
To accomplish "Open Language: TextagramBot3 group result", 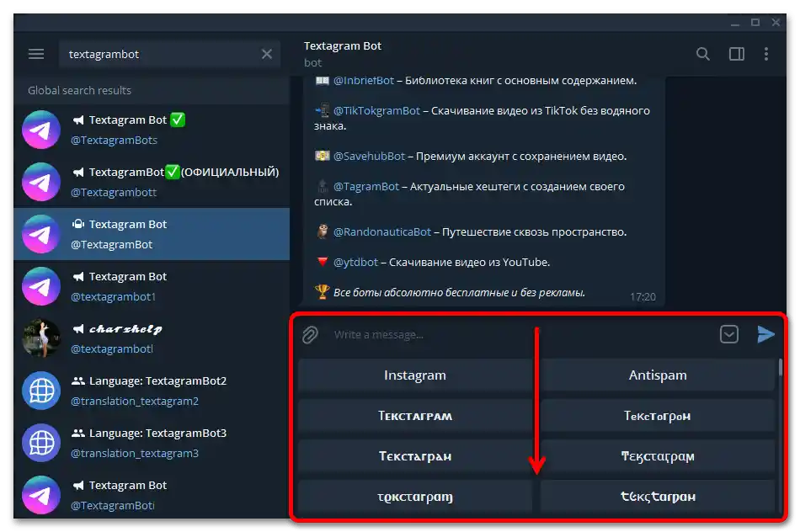I will point(152,443).
